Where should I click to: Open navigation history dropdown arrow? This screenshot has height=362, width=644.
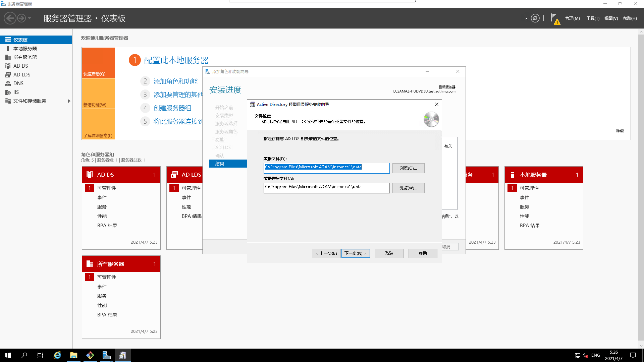[x=30, y=18]
